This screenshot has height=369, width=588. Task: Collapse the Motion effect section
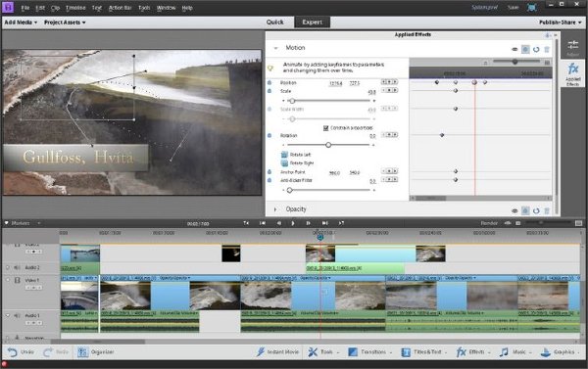click(x=275, y=48)
